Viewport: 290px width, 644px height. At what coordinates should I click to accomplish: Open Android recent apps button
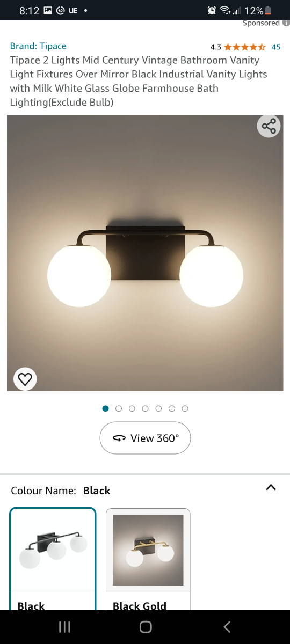[x=64, y=627]
